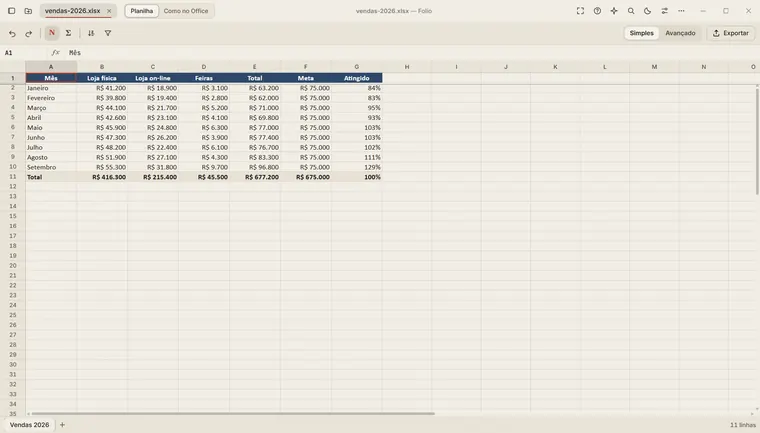Select the Março cell
Screen dimensions: 760x433
(51, 108)
